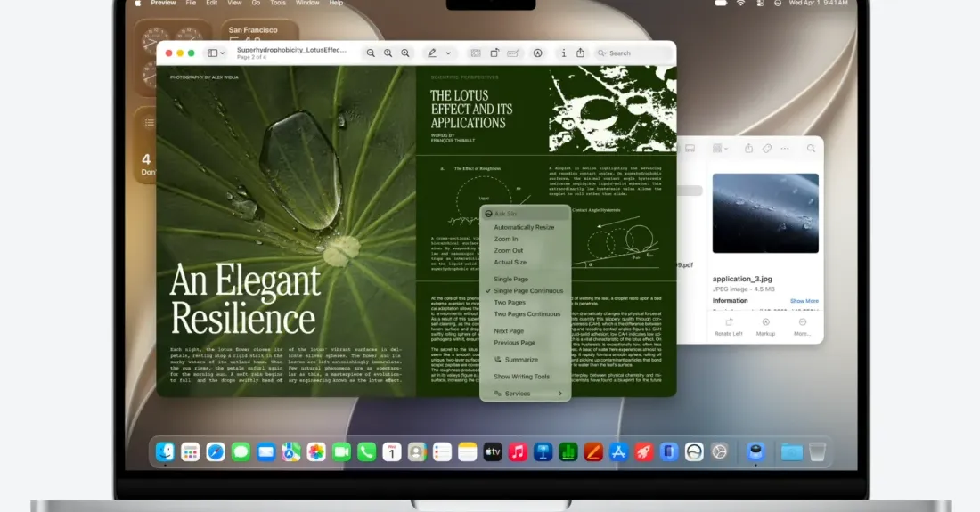Viewport: 980px width, 512px height.
Task: Click the Finder window ellipsis action icon
Action: click(x=785, y=149)
